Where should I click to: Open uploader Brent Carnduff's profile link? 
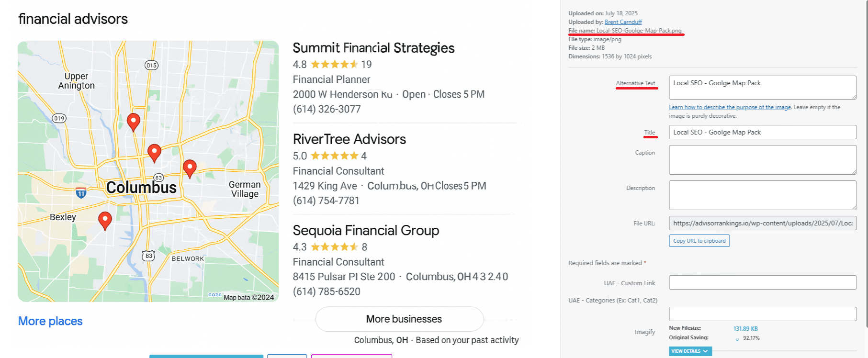[623, 22]
